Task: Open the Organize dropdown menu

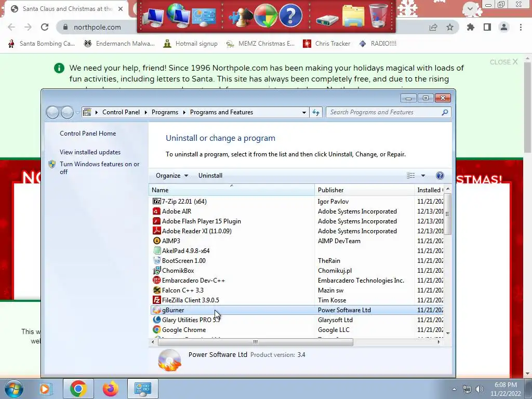Action: pyautogui.click(x=171, y=176)
